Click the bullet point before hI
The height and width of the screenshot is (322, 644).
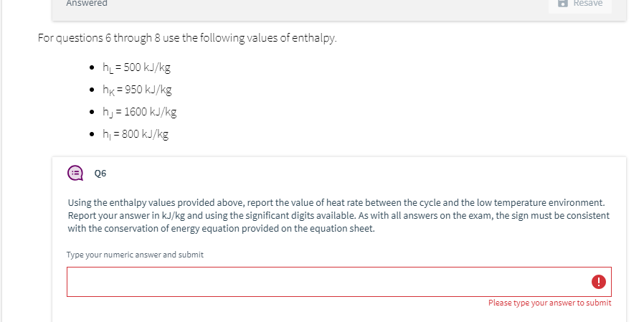[x=92, y=134]
